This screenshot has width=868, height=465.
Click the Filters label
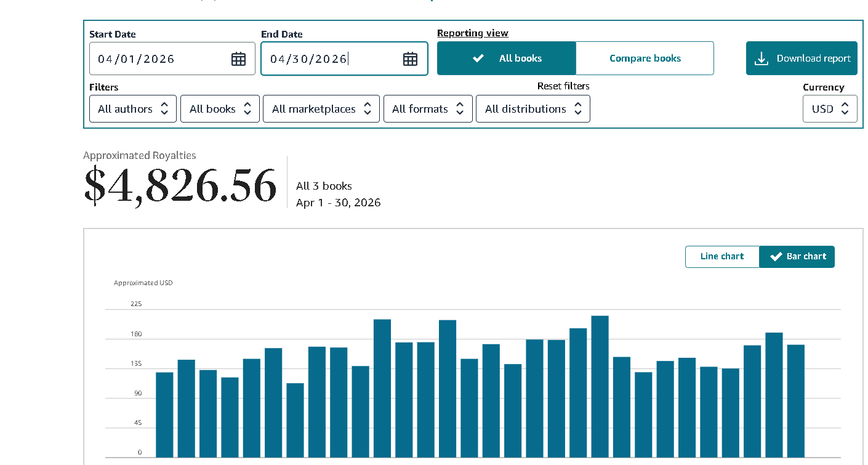(104, 87)
